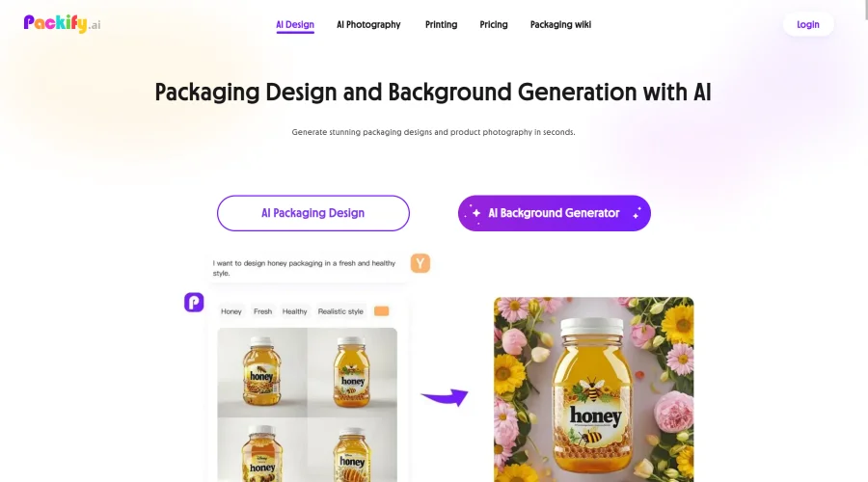The image size is (868, 482).
Task: Click the Healthy keyword tag
Action: click(294, 311)
